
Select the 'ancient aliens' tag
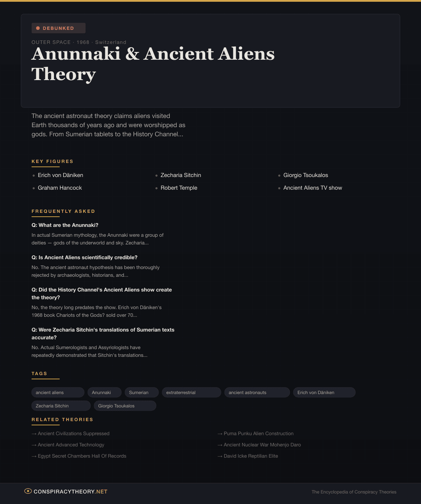58,392
